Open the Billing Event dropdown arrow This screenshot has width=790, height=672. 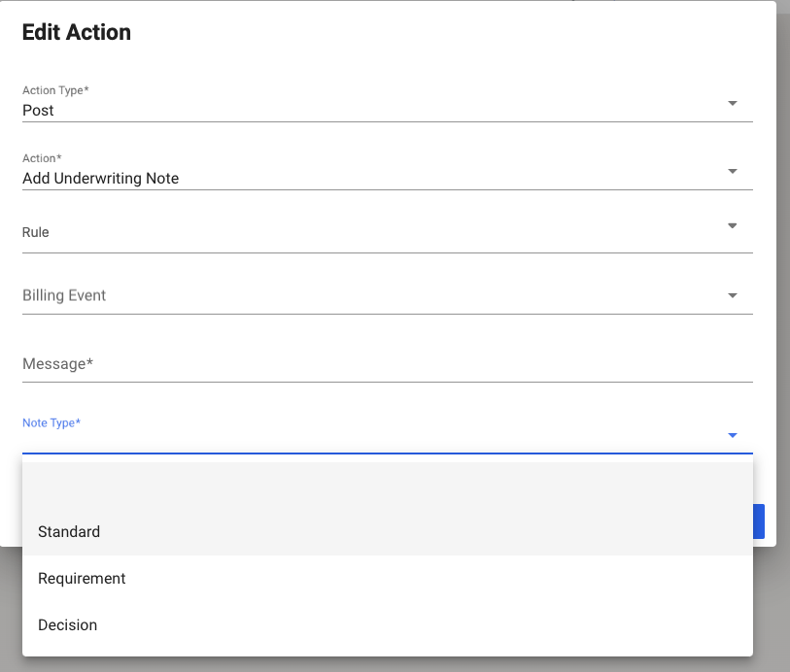coord(733,296)
